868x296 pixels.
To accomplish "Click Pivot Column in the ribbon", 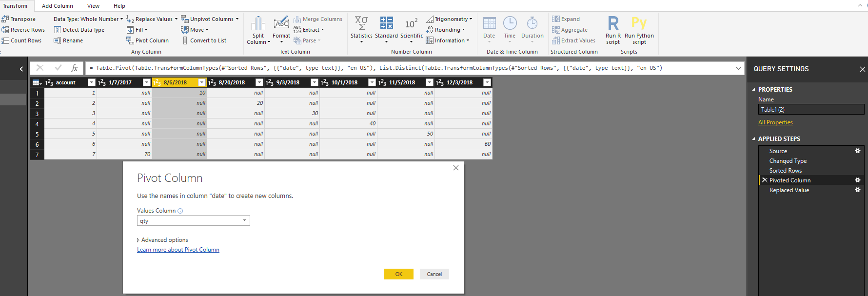I will pos(147,40).
